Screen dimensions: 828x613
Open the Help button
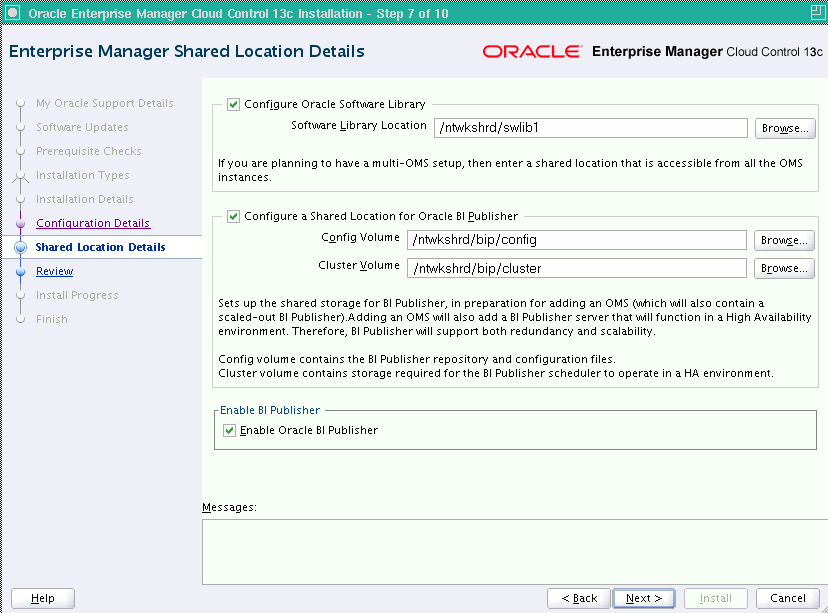click(43, 598)
